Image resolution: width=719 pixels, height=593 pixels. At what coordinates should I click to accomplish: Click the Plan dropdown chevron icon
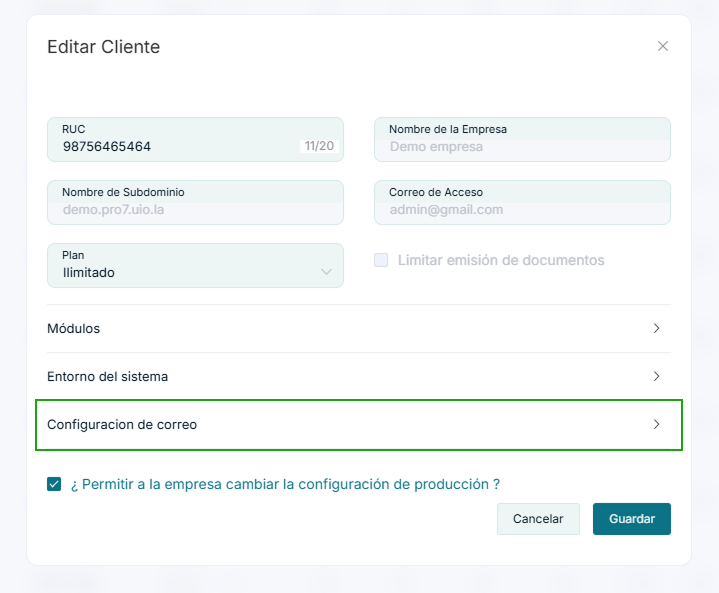coord(326,272)
